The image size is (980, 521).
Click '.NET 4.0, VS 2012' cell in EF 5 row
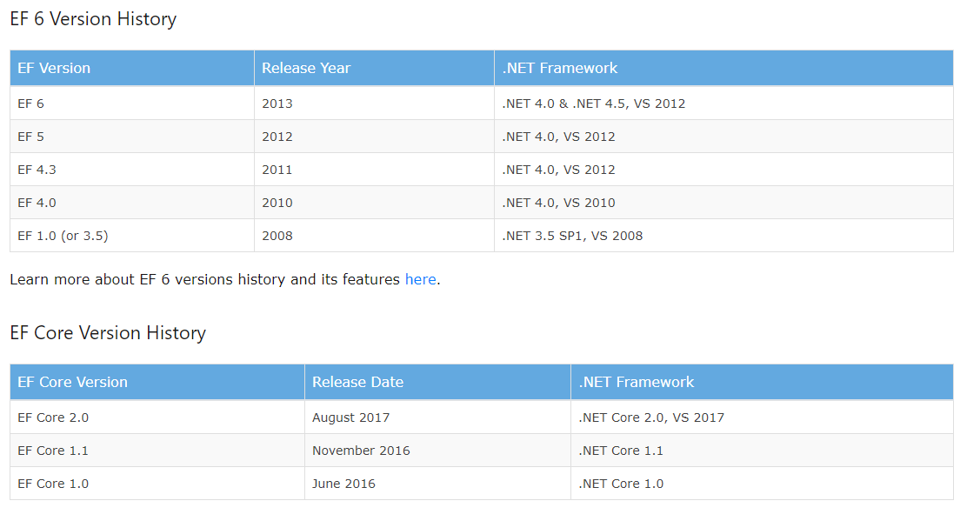tap(723, 137)
